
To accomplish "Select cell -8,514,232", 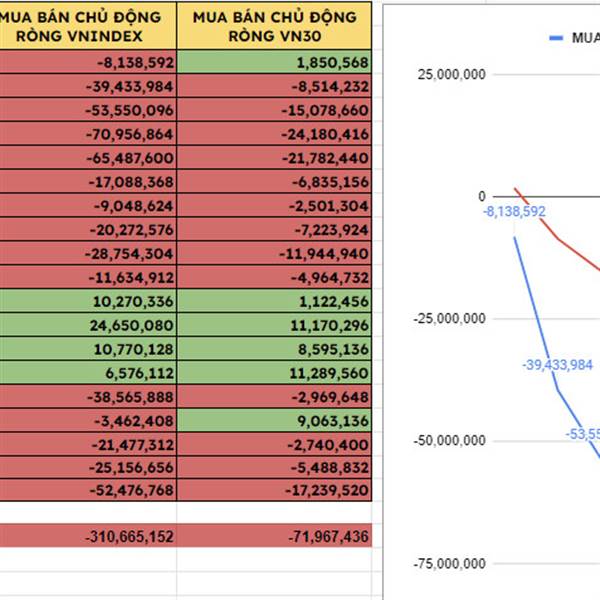I will tap(274, 86).
